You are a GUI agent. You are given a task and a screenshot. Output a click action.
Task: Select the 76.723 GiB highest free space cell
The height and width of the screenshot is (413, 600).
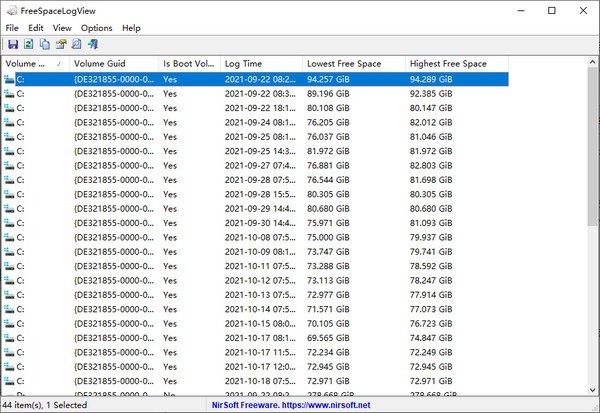[x=431, y=323]
